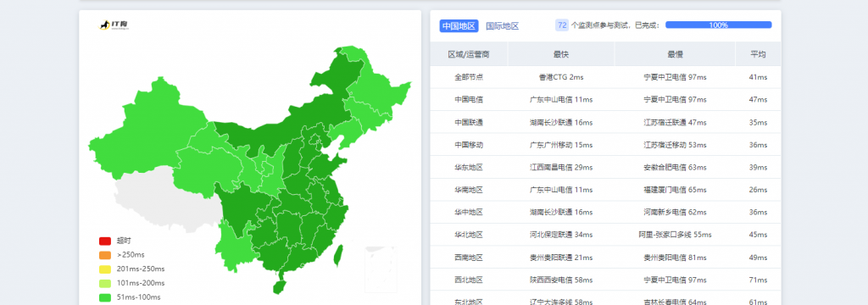This screenshot has height=305, width=868.
Task: Click the IT狗 logo icon
Action: point(114,25)
